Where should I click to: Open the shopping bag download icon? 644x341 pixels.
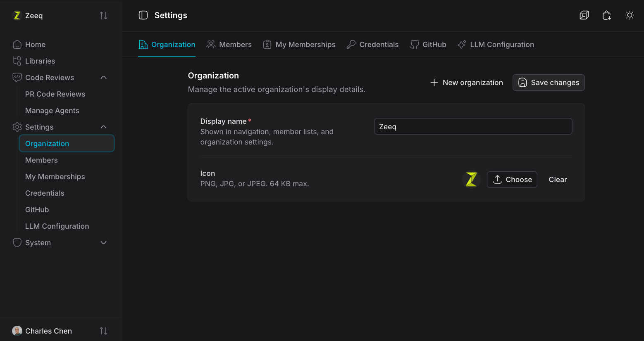point(607,15)
